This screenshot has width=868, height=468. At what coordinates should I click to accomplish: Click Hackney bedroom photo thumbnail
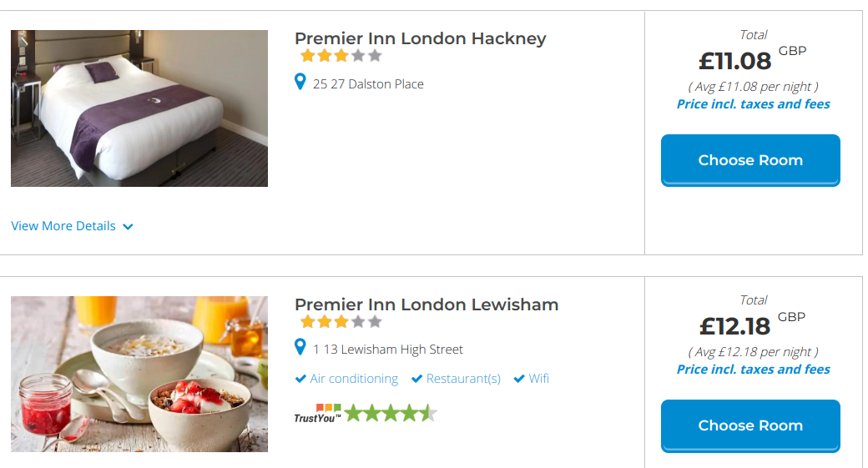pyautogui.click(x=139, y=108)
